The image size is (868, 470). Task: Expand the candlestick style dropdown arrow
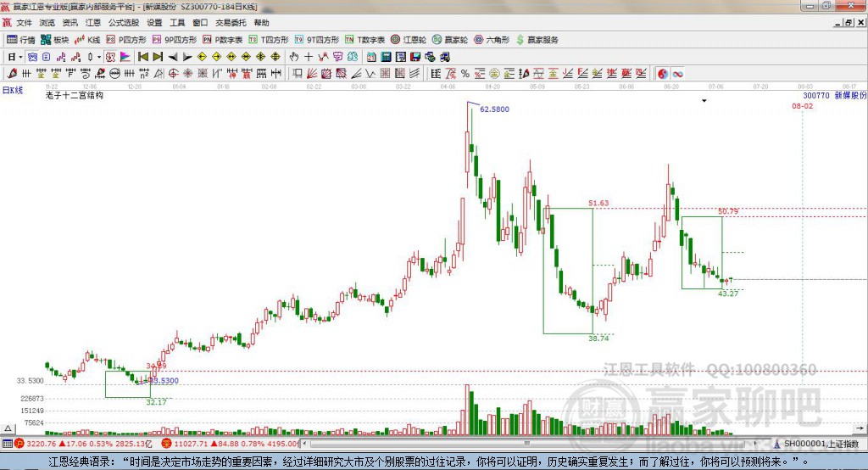point(99,57)
